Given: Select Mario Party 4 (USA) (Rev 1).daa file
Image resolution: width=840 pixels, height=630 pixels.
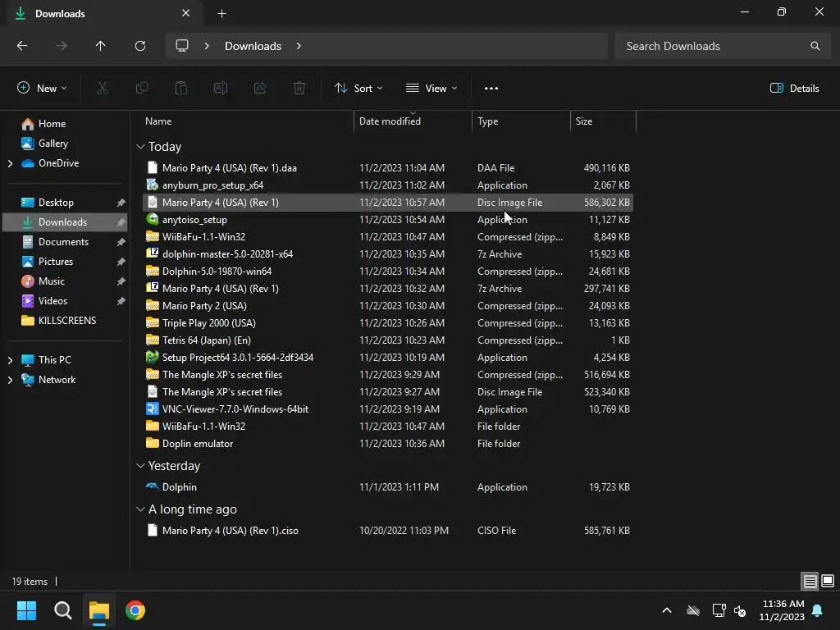Looking at the screenshot, I should [x=388, y=168].
